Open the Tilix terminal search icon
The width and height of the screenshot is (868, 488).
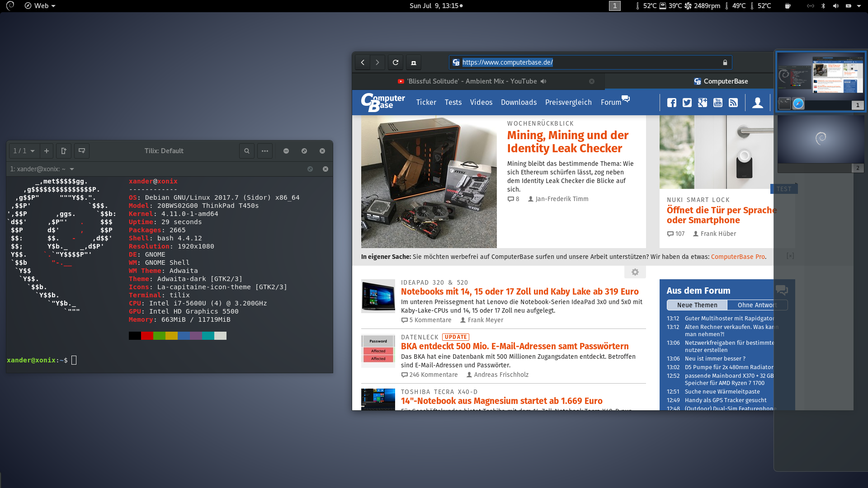(x=247, y=151)
